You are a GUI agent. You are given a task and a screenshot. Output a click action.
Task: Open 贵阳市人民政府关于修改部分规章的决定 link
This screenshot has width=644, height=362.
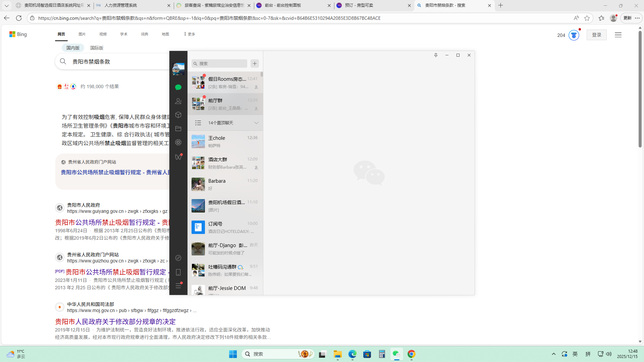(115, 321)
